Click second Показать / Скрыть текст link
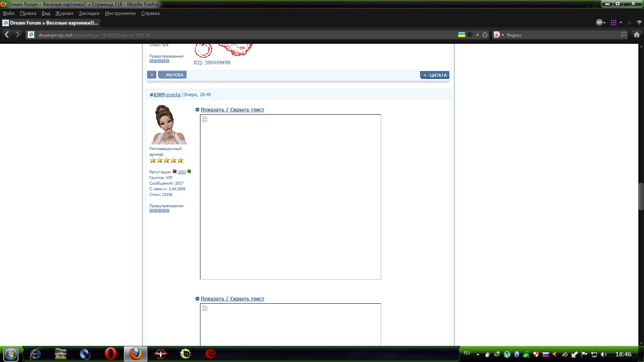 point(233,299)
